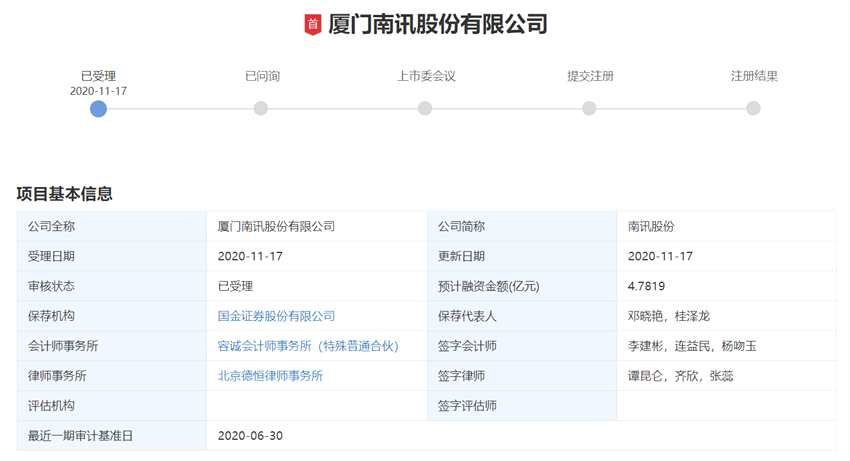Click the 评估机构 label cell
Image resolution: width=850 pixels, height=461 pixels.
pos(112,406)
